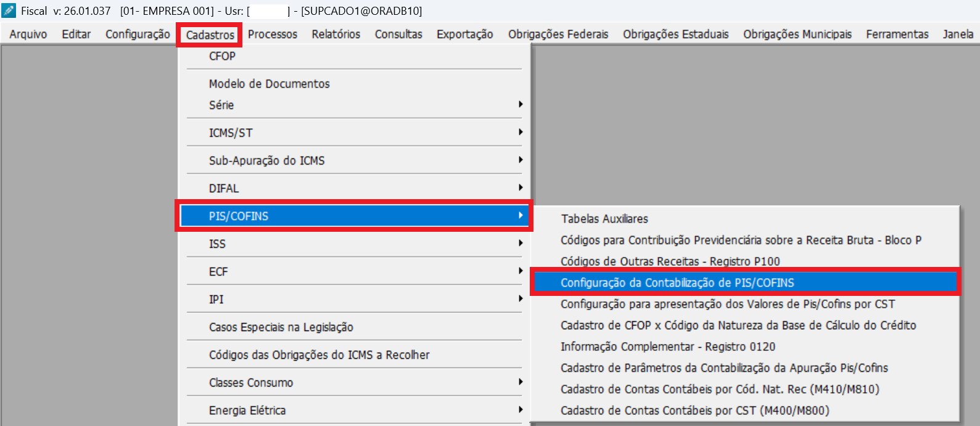Select CFOP from Cadastros menu
The width and height of the screenshot is (980, 426).
tap(354, 56)
